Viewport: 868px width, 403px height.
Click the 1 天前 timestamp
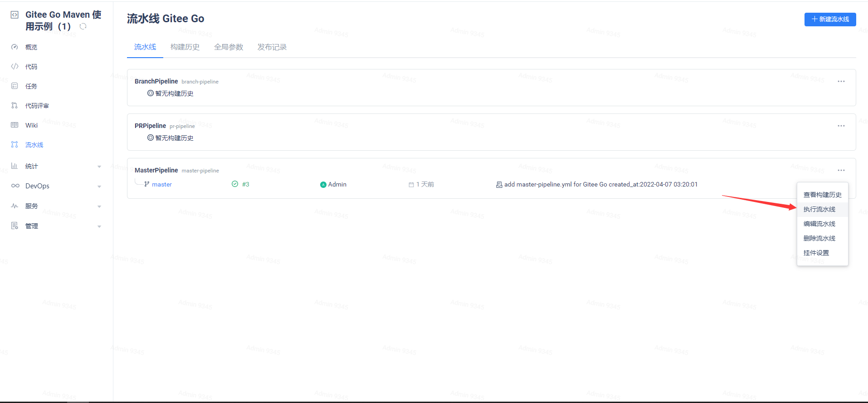pos(425,184)
